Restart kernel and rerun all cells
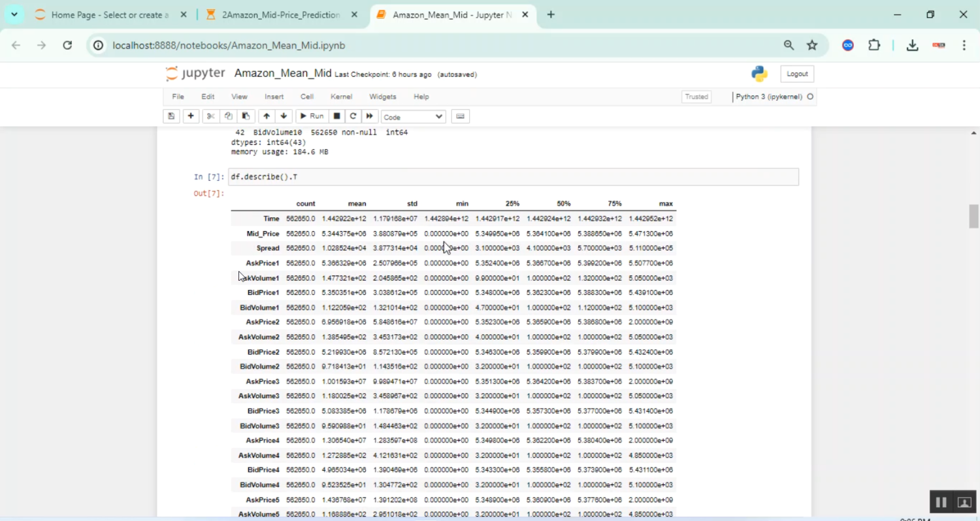This screenshot has width=980, height=521. (x=370, y=116)
